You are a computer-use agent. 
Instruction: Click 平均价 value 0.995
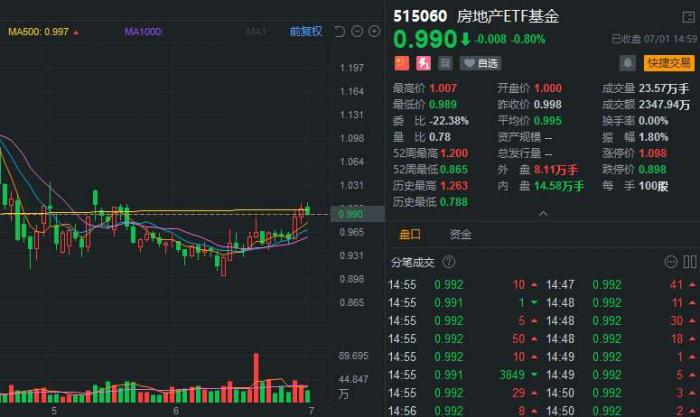point(548,121)
